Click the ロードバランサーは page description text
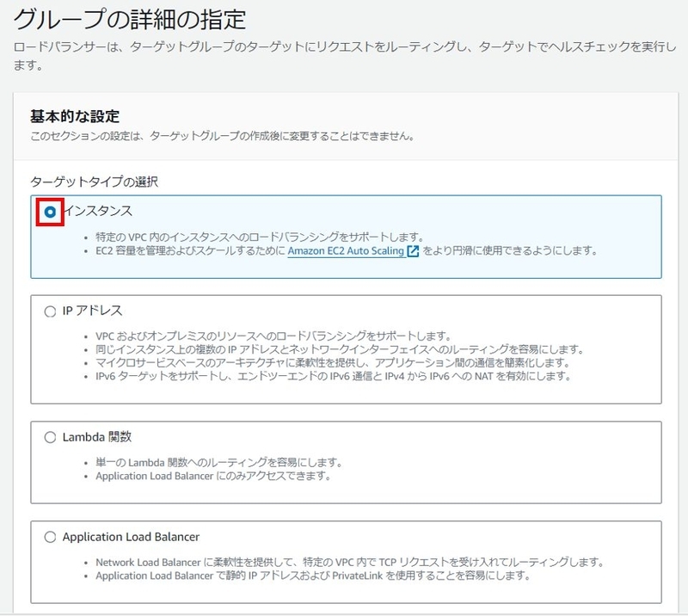 pyautogui.click(x=345, y=56)
